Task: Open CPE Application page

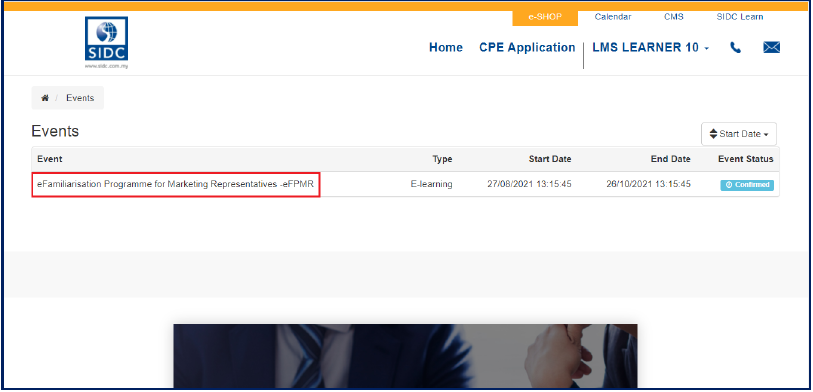Action: coord(527,48)
